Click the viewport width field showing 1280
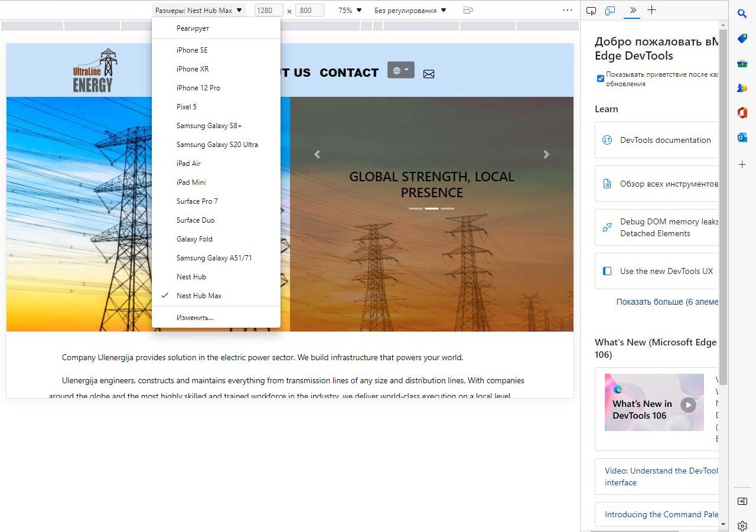 [x=268, y=10]
